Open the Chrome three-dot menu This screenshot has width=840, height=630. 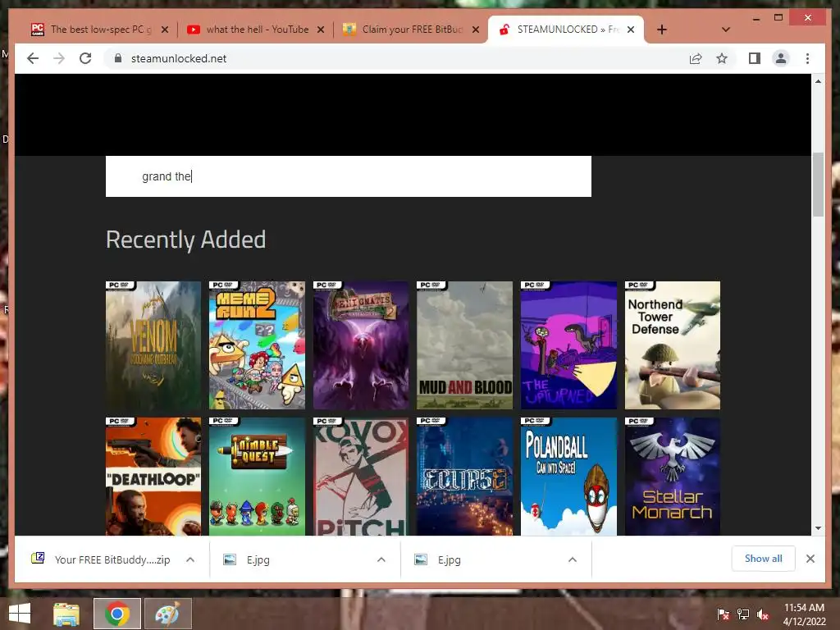coord(807,58)
